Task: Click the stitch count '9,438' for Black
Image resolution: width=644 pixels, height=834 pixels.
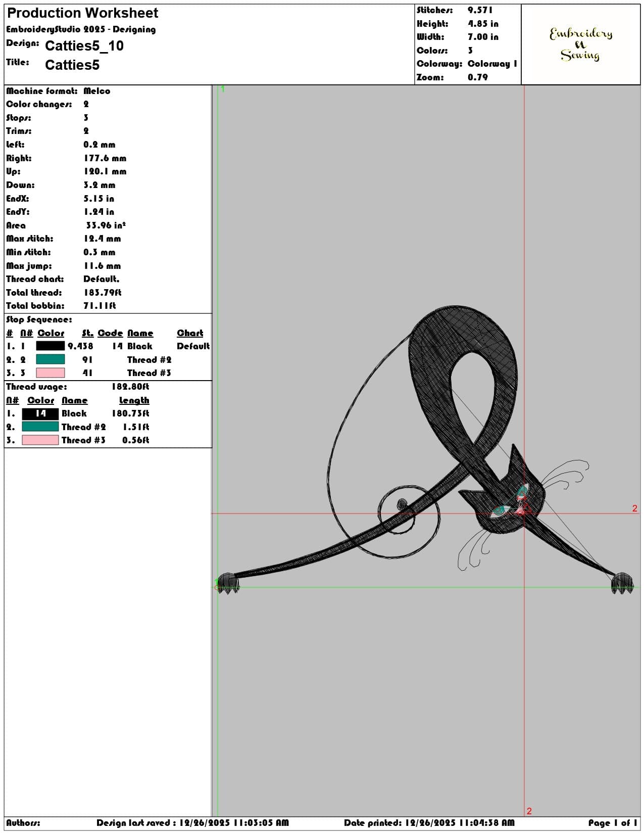Action: tap(80, 346)
